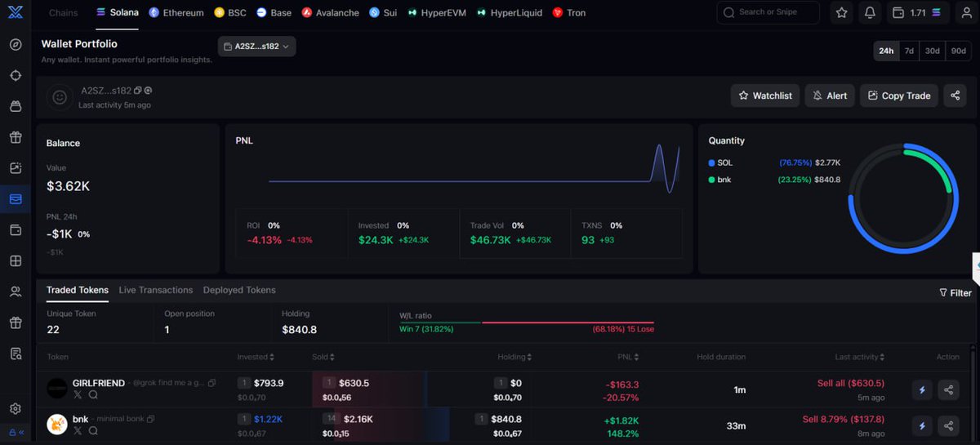Switch to the Base chain tab
The height and width of the screenshot is (445, 980).
[x=274, y=13]
